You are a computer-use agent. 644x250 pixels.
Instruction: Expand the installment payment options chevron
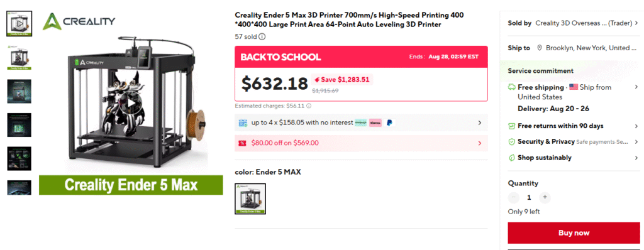click(480, 122)
